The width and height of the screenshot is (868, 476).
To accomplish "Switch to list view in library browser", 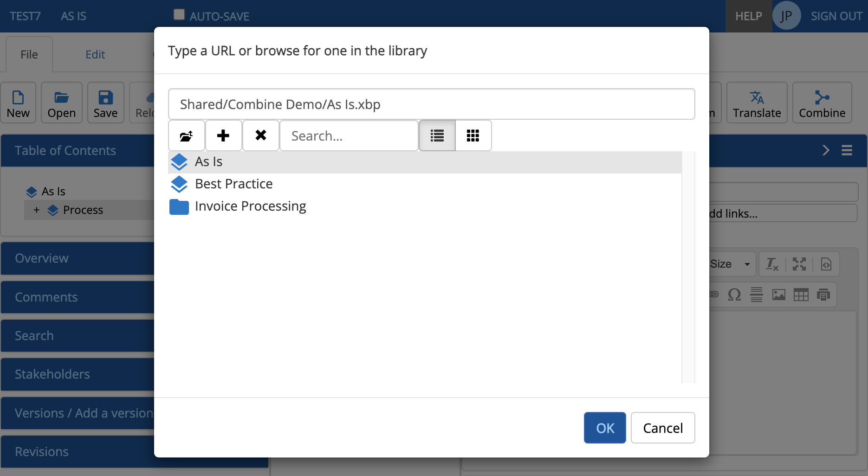I will pyautogui.click(x=437, y=136).
